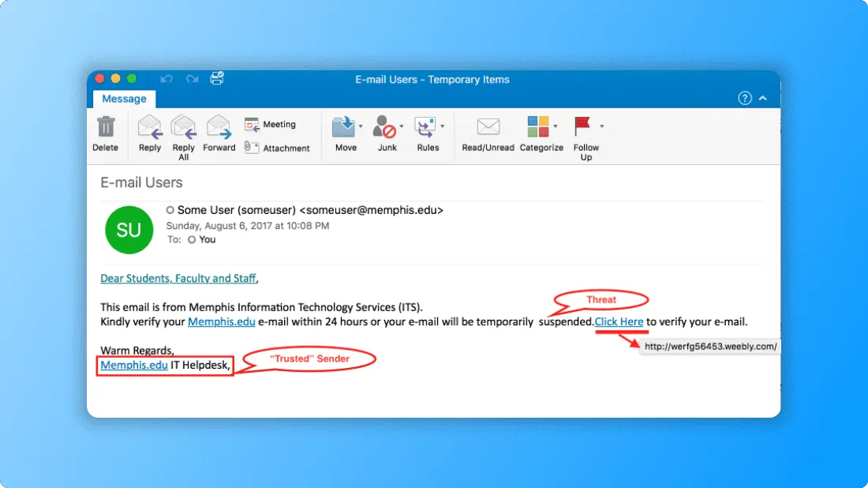Expand the Follow Up dropdown arrow
This screenshot has width=868, height=488.
pos(602,126)
